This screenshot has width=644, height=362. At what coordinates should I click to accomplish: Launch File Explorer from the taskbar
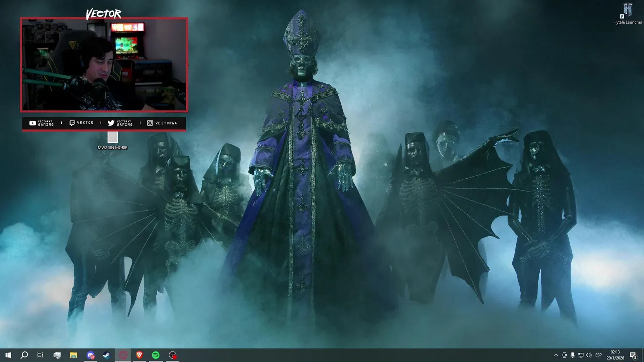click(73, 355)
